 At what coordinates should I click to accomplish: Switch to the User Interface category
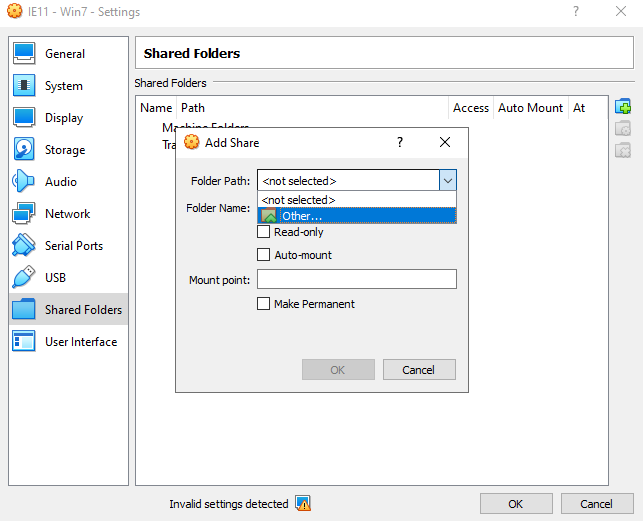point(68,342)
